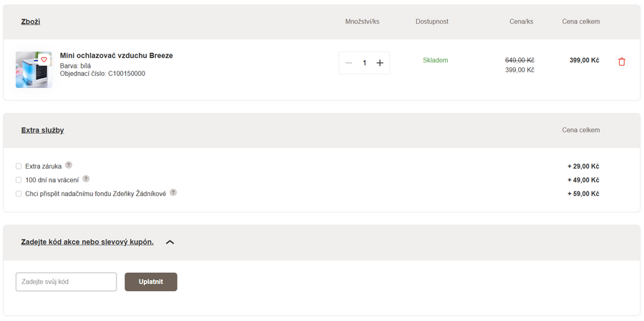644x321 pixels.
Task: Click the Extra služby section header
Action: tap(42, 130)
